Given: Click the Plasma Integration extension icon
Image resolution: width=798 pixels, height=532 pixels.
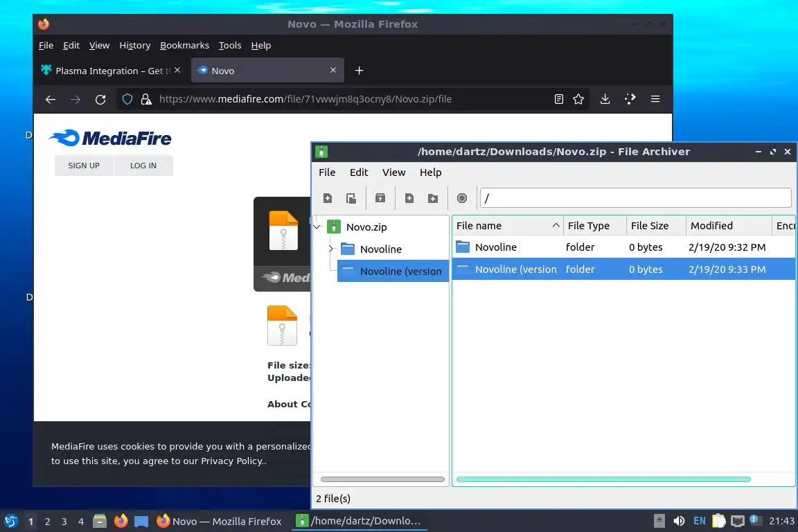Looking at the screenshot, I should click(x=630, y=99).
